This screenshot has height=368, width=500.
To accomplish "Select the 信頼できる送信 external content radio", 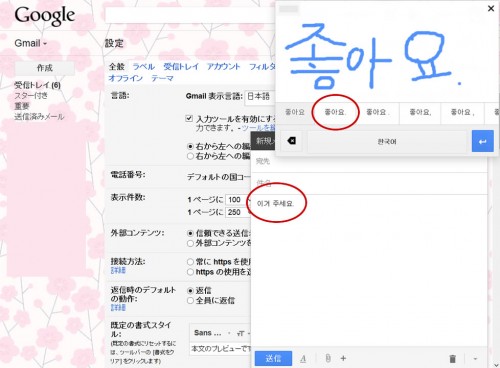I will (190, 233).
